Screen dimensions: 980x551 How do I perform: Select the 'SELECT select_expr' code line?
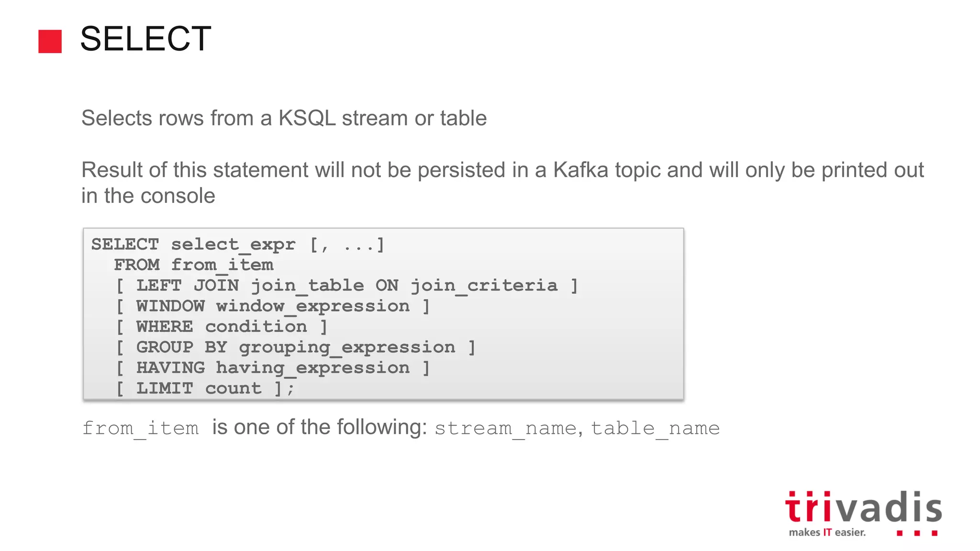point(238,245)
